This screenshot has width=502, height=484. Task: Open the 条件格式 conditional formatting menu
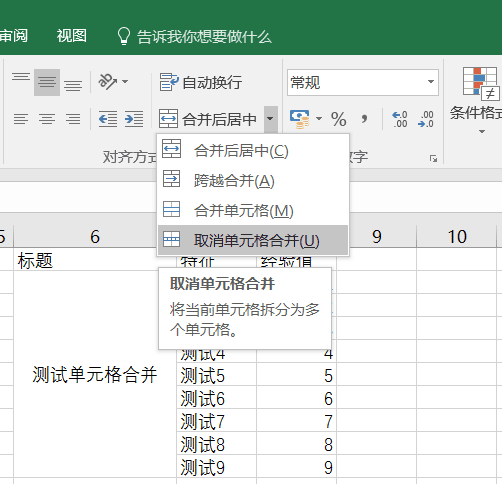(x=479, y=100)
